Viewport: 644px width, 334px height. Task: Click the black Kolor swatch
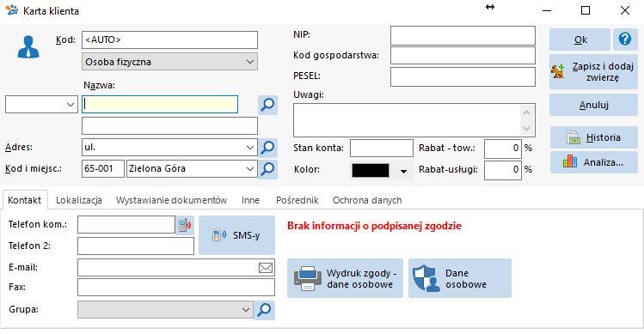coord(371,170)
